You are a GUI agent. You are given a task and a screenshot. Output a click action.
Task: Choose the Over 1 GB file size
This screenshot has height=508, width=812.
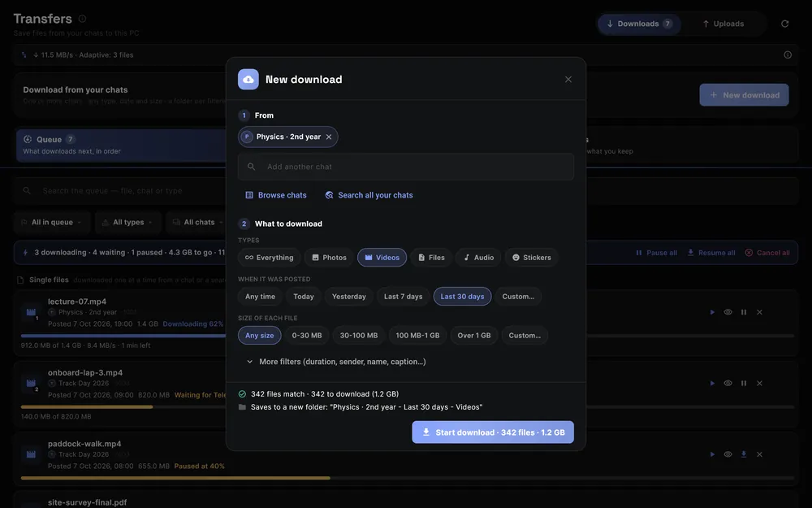pyautogui.click(x=474, y=336)
